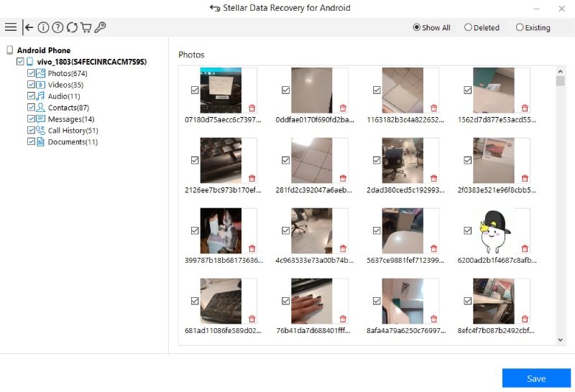Image resolution: width=575 pixels, height=392 pixels.
Task: Click the help question mark icon
Action: pyautogui.click(x=57, y=27)
